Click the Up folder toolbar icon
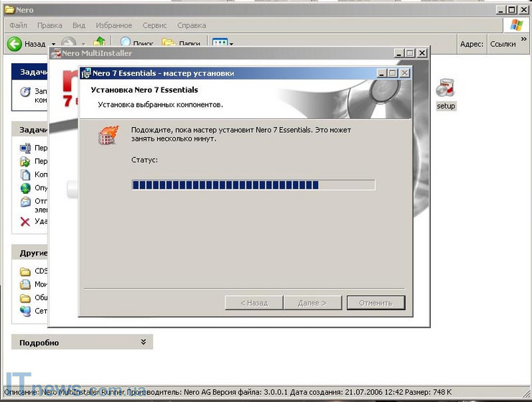Image resolution: width=532 pixels, height=402 pixels. tap(99, 44)
